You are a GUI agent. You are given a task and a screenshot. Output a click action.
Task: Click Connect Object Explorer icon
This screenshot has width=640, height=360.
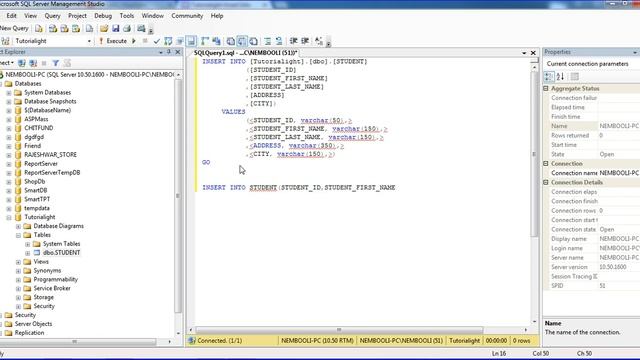pos(22,63)
